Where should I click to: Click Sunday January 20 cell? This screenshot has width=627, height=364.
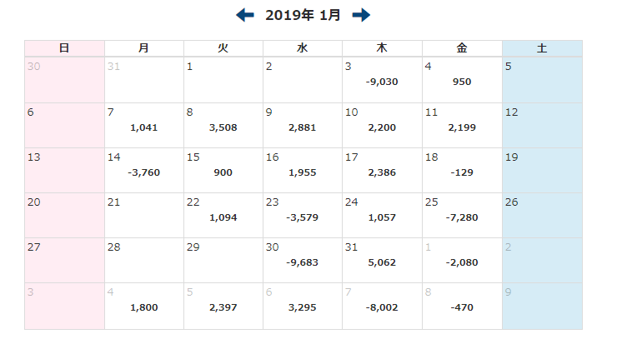pos(64,215)
